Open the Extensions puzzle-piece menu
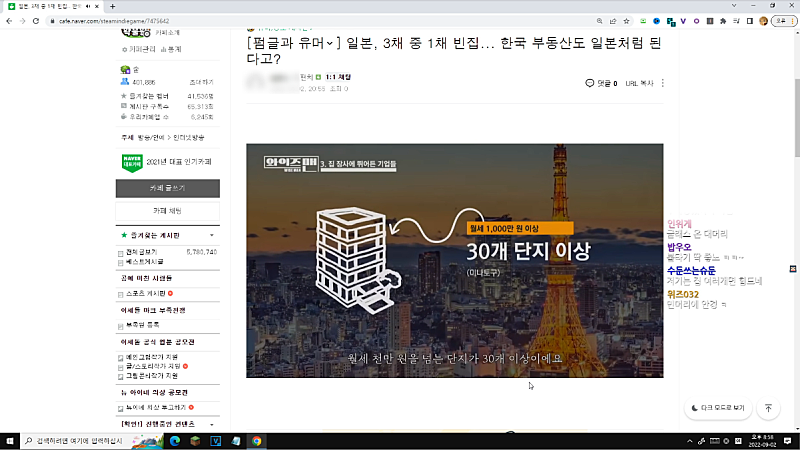Screen dimensions: 800x450 [x=723, y=21]
